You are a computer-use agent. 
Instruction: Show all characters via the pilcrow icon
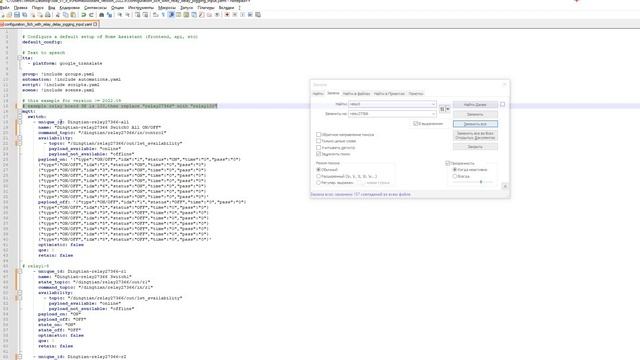point(163,15)
